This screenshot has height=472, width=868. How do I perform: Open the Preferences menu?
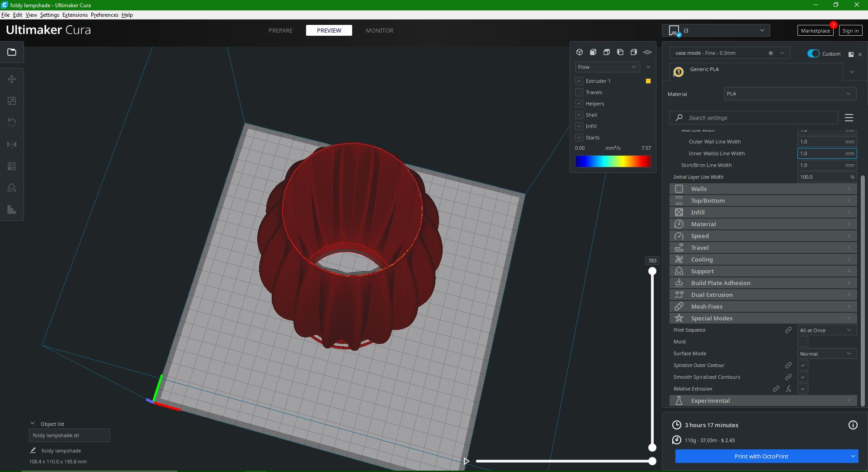pyautogui.click(x=104, y=15)
